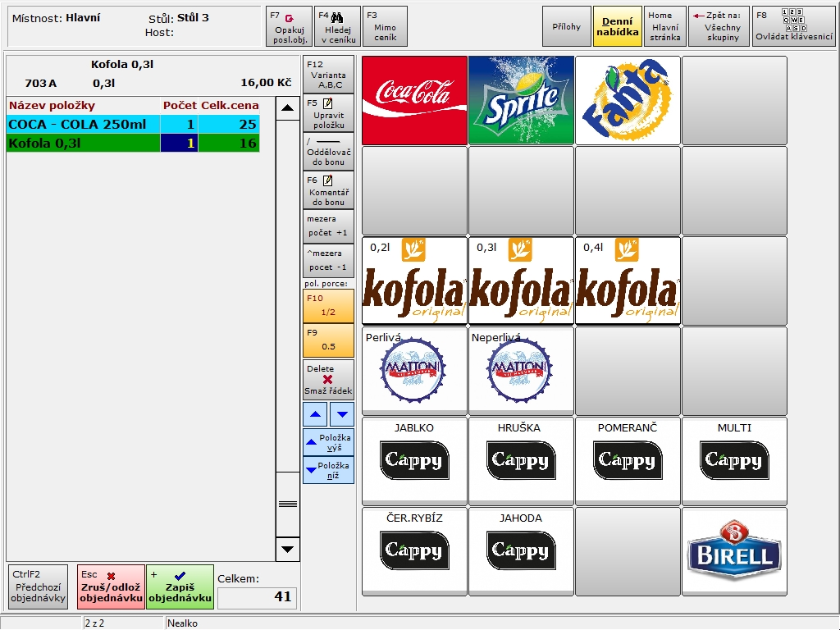Select the COCA - COLA 250ml row
This screenshot has height=630, width=840.
(x=134, y=125)
